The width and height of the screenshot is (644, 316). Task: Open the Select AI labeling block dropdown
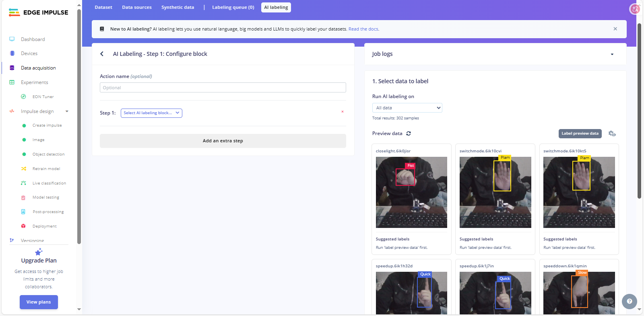pyautogui.click(x=151, y=113)
